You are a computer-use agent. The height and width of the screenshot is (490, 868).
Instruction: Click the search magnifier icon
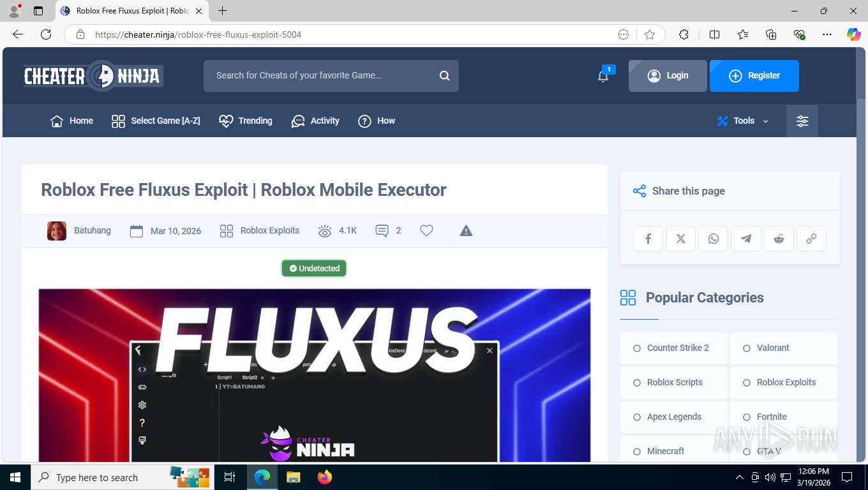pos(444,76)
